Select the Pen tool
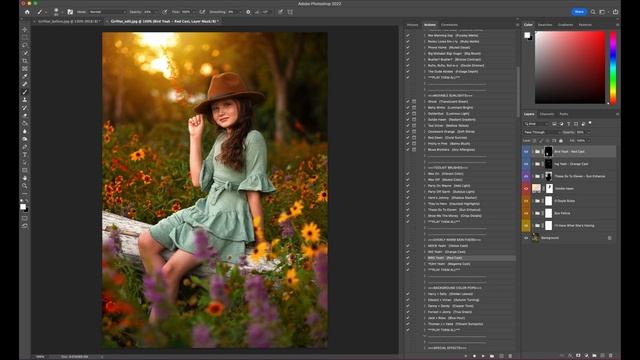The height and width of the screenshot is (360, 640). [x=25, y=147]
